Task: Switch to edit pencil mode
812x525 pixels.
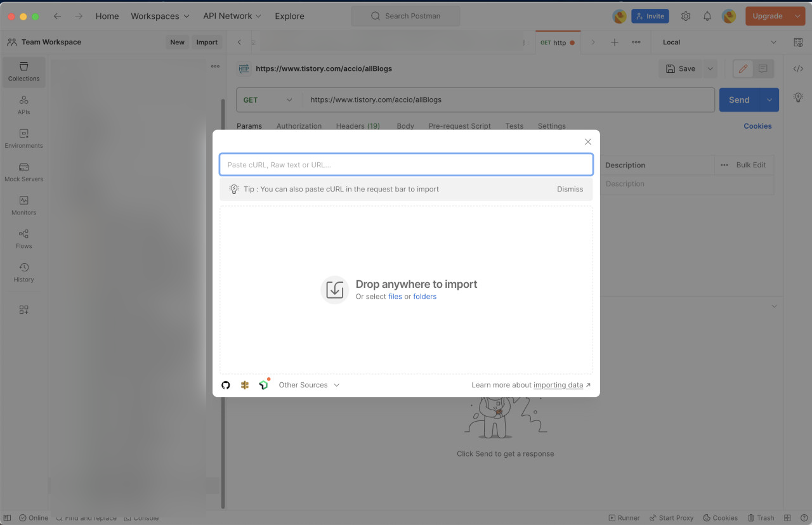Action: (743, 68)
